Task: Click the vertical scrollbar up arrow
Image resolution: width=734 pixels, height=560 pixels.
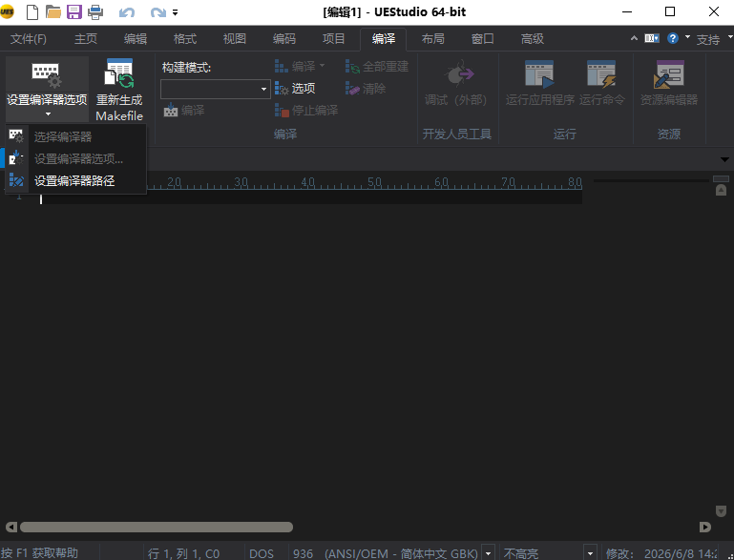Action: point(721,191)
